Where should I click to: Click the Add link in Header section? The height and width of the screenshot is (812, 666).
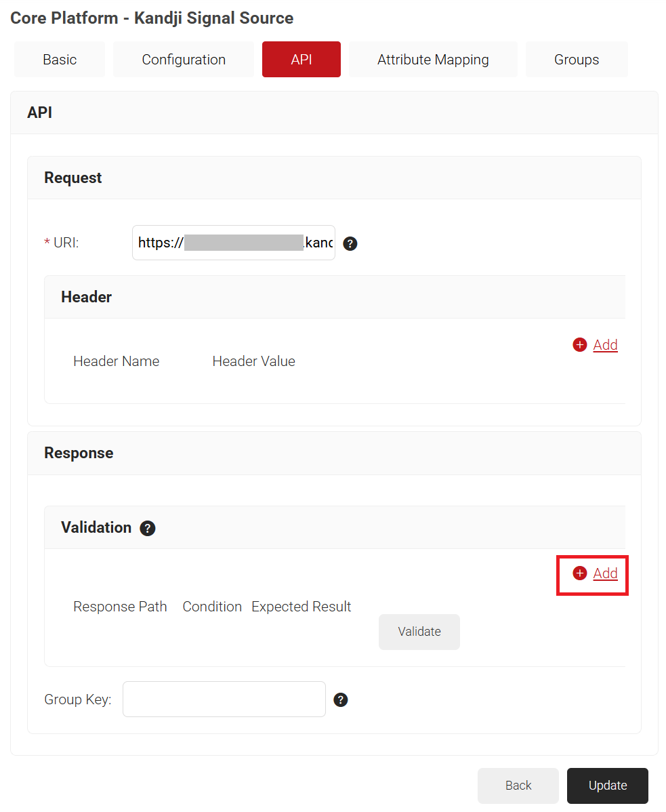coord(605,345)
